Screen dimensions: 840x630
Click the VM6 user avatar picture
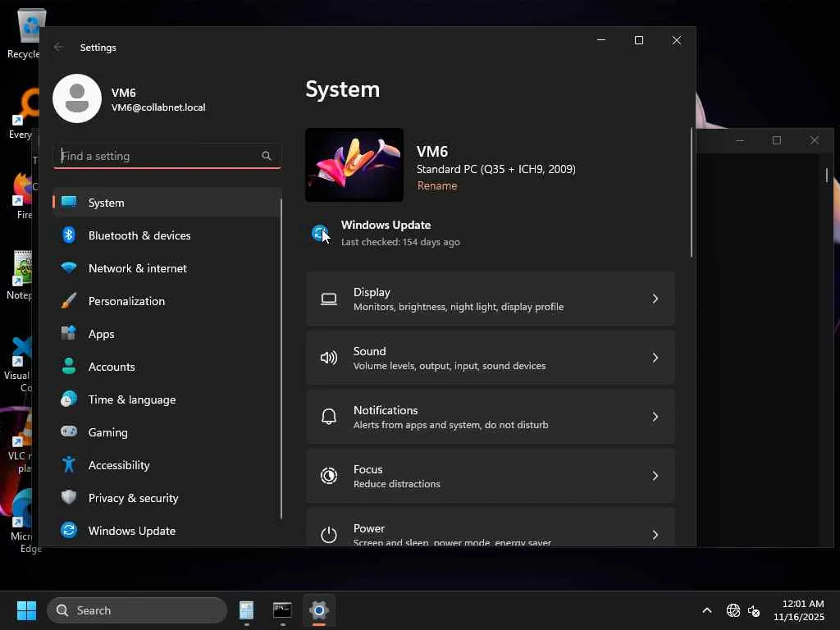[77, 98]
